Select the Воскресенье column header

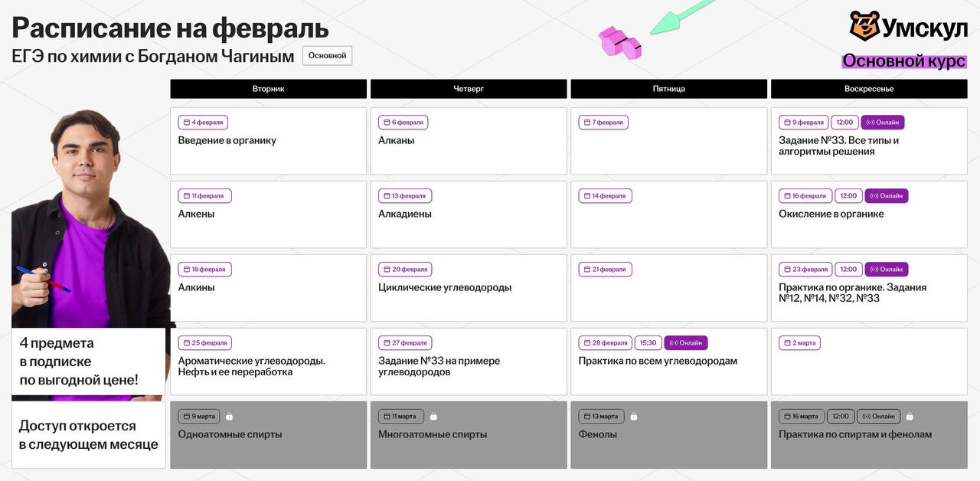pyautogui.click(x=868, y=89)
